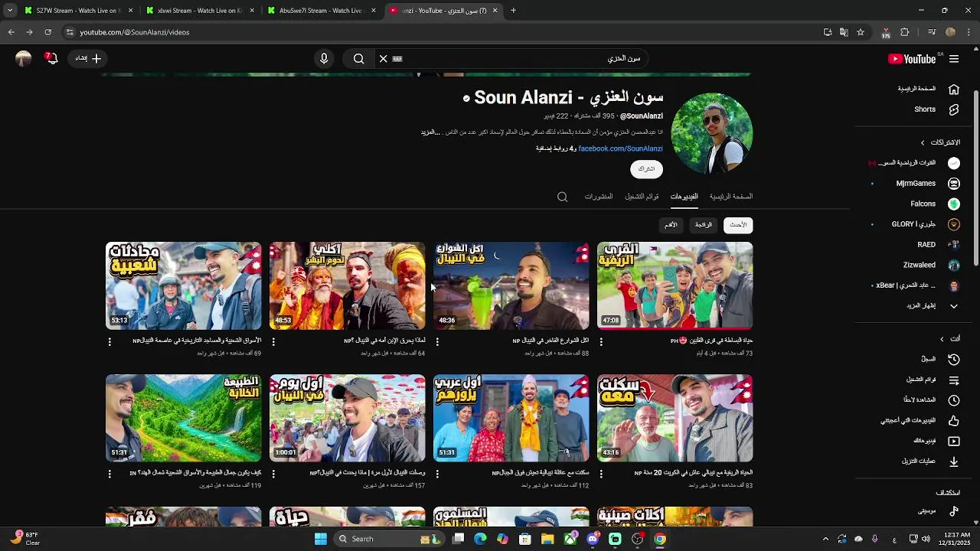This screenshot has height=551, width=980.
Task: Click the YouTube logo
Action: point(912,59)
